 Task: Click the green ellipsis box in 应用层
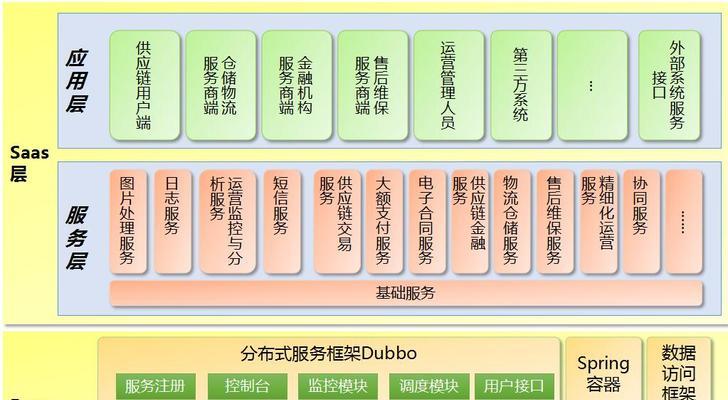click(592, 85)
